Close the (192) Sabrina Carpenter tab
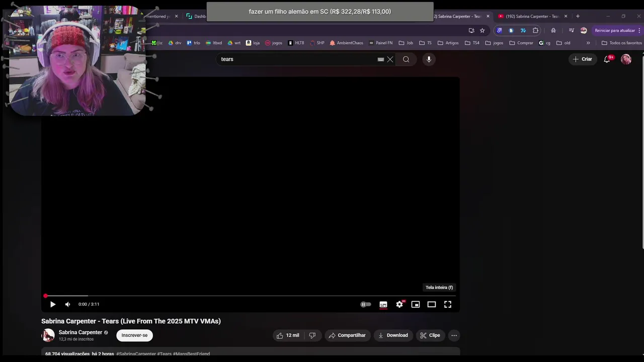 point(566,16)
